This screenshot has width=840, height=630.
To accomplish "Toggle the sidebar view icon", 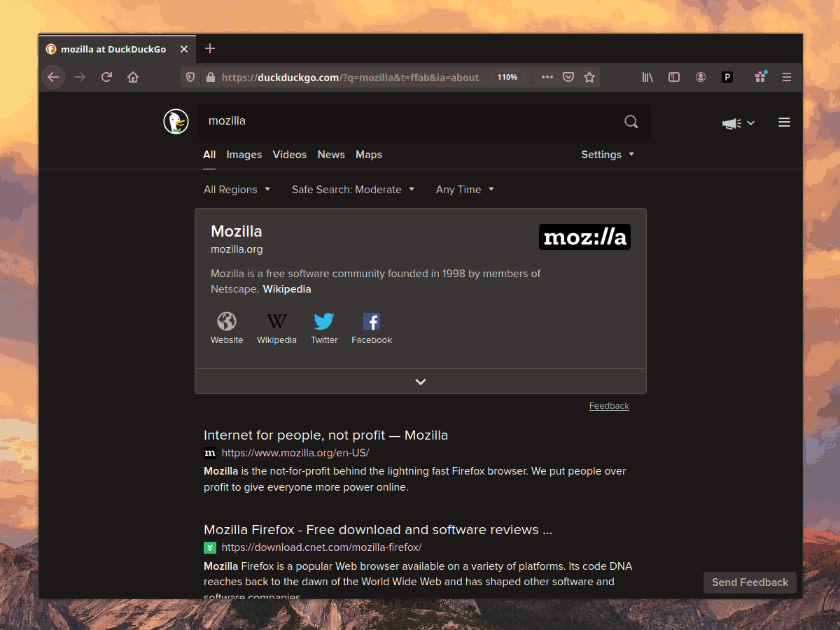I will [674, 77].
